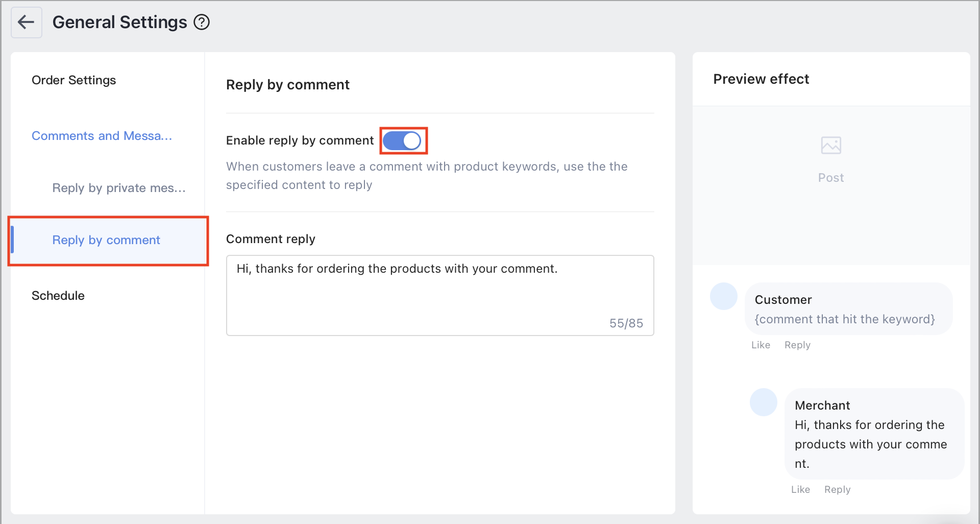Click the 55/85 character counter

coord(626,323)
